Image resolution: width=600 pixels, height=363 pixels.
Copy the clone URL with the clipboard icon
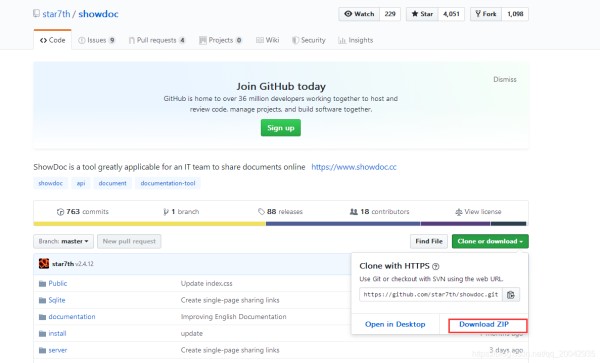tap(511, 295)
